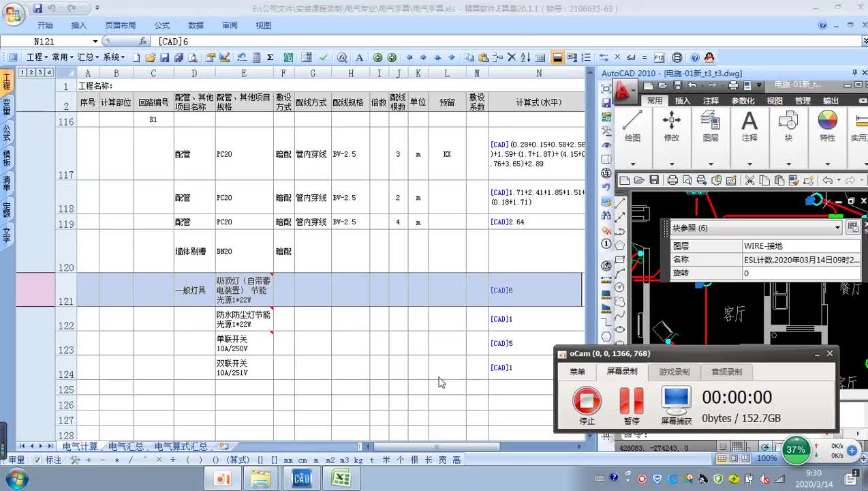Open the 开始 ribbon tab
Image resolution: width=868 pixels, height=491 pixels.
(46, 25)
